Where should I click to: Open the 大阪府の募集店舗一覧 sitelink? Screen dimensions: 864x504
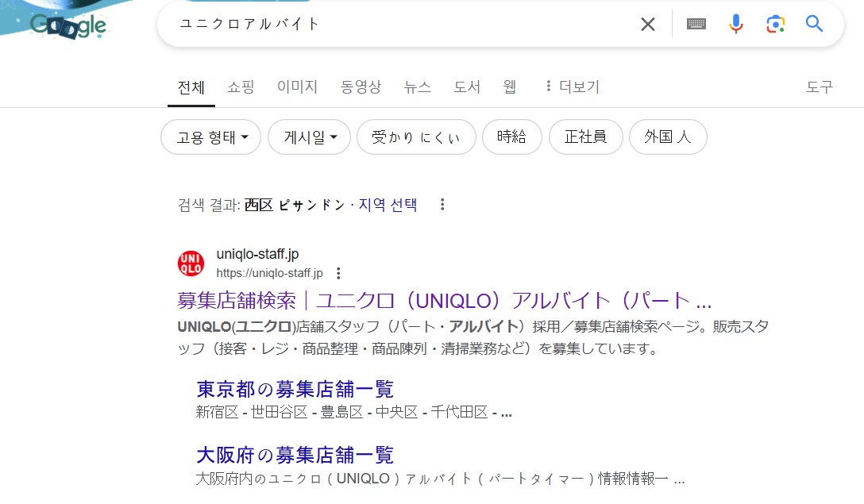[x=295, y=455]
